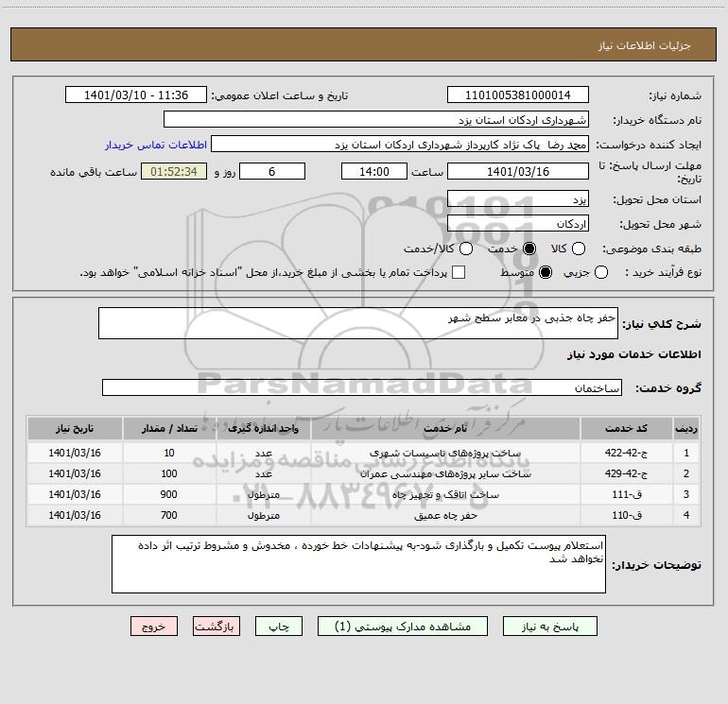Click the پاسخ به نیاز button
Image resolution: width=728 pixels, height=704 pixels.
pyautogui.click(x=550, y=627)
